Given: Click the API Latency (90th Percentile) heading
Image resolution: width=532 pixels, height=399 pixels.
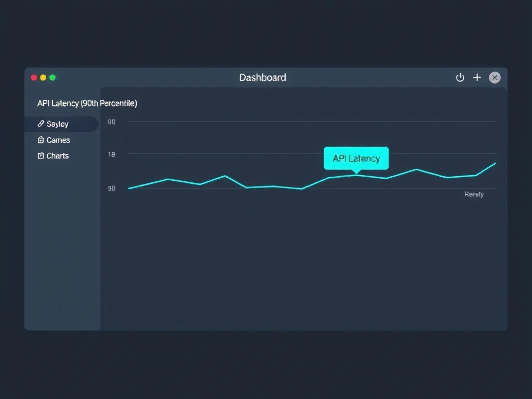Looking at the screenshot, I should 87,103.
